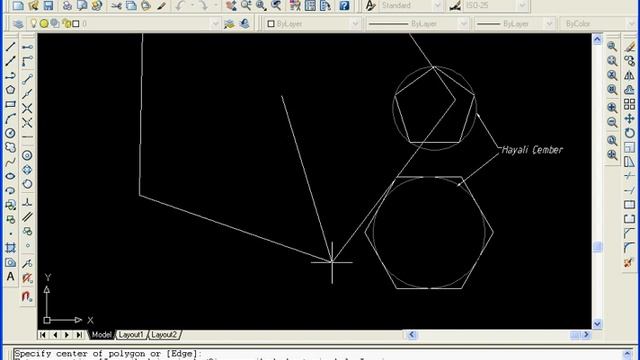
Task: Click Zoom Out minus magnifier
Action: [x=612, y=122]
